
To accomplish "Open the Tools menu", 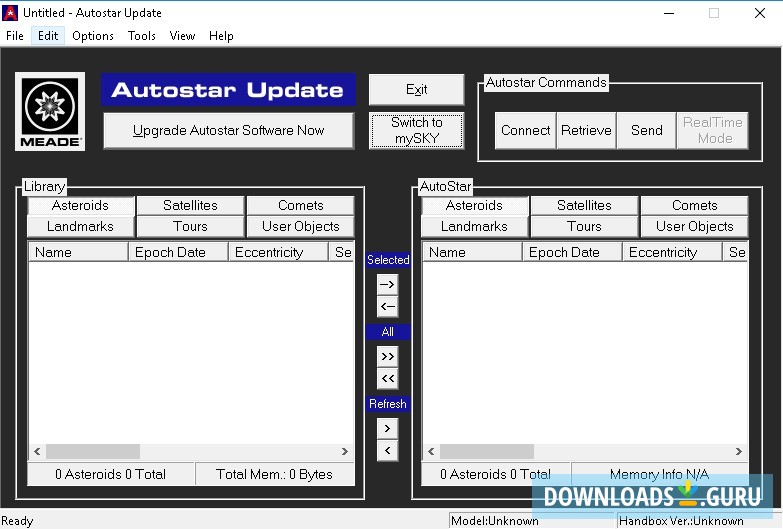I will point(142,36).
